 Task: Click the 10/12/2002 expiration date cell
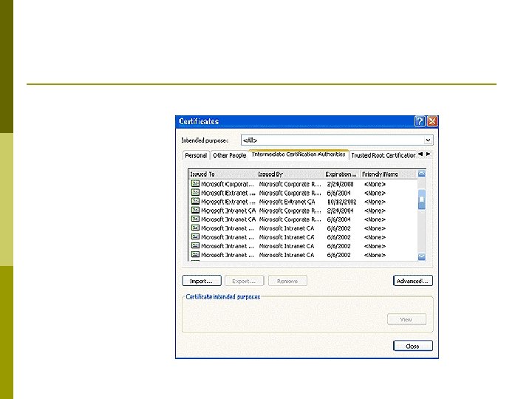pyautogui.click(x=341, y=202)
